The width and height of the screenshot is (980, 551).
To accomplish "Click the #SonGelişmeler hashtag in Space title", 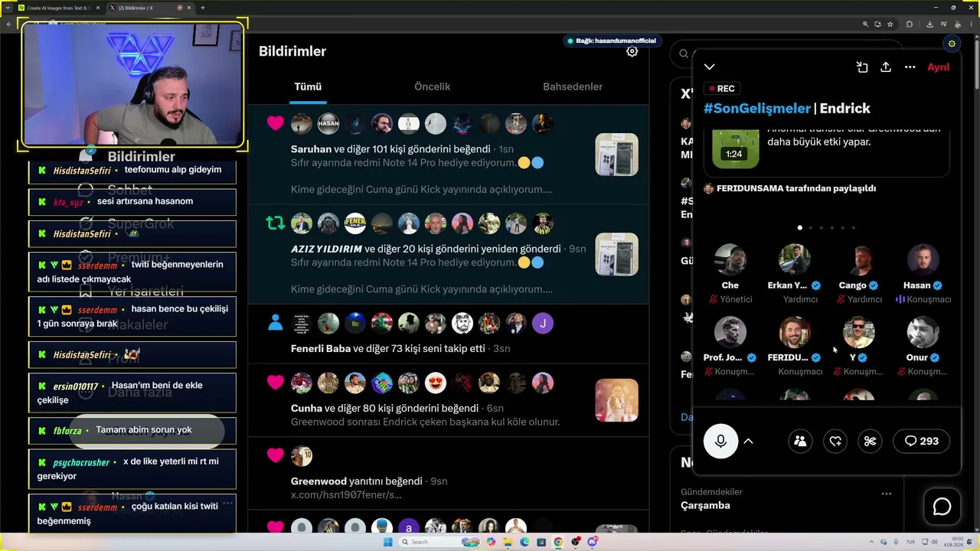I will pyautogui.click(x=757, y=109).
